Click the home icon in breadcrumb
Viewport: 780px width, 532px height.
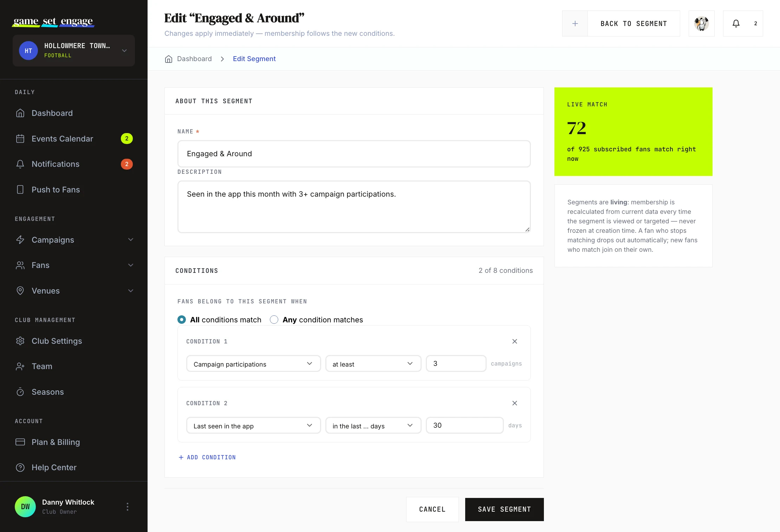pos(169,59)
